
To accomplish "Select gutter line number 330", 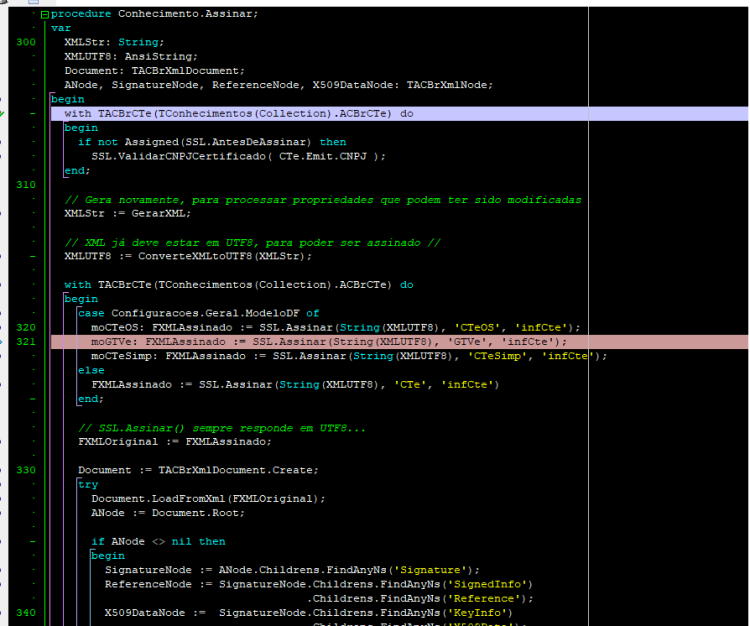I will pyautogui.click(x=26, y=470).
